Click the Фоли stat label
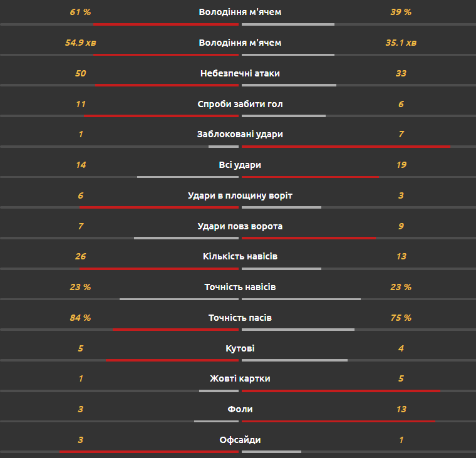Screen dimensions: 476x458 pyautogui.click(x=240, y=409)
